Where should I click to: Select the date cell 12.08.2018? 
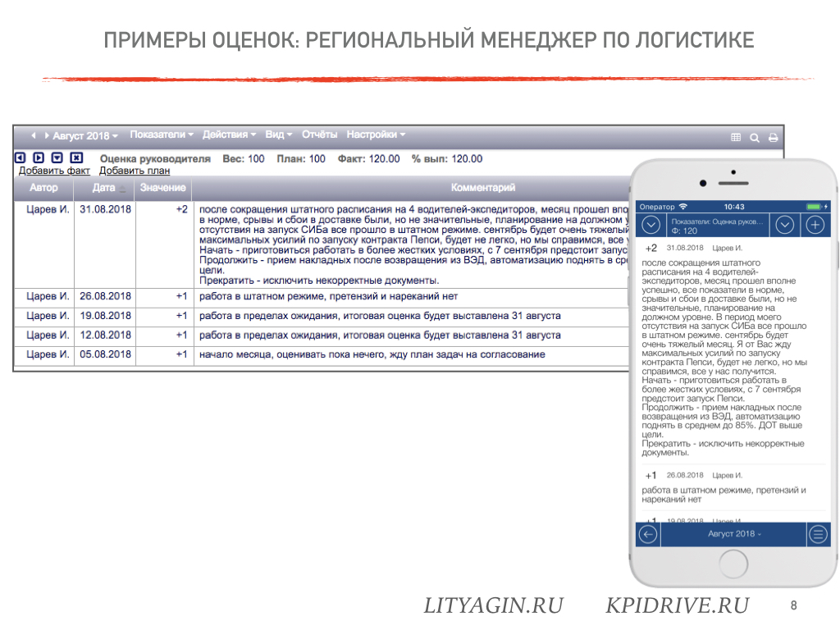105,335
